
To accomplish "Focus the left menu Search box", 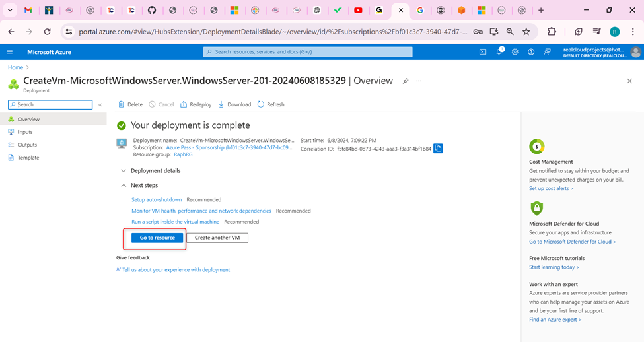I will (50, 105).
